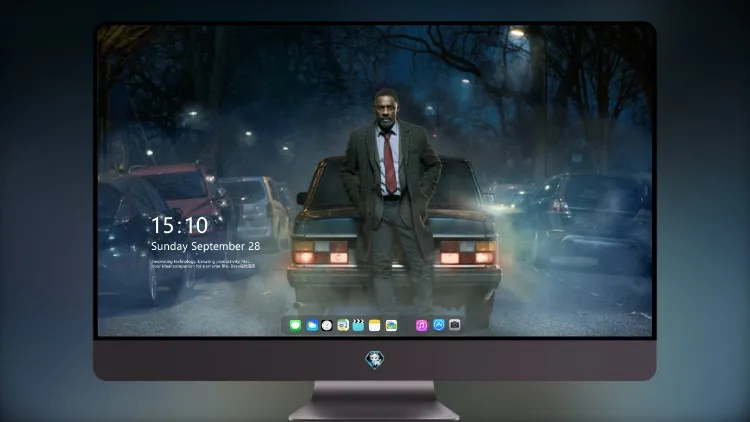Image resolution: width=750 pixels, height=422 pixels.
Task: Launch the Camera app in dock
Action: pyautogui.click(x=454, y=325)
